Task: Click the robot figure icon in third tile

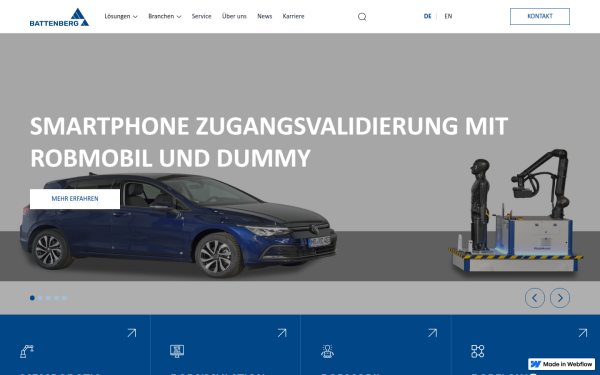Action: pos(327,351)
